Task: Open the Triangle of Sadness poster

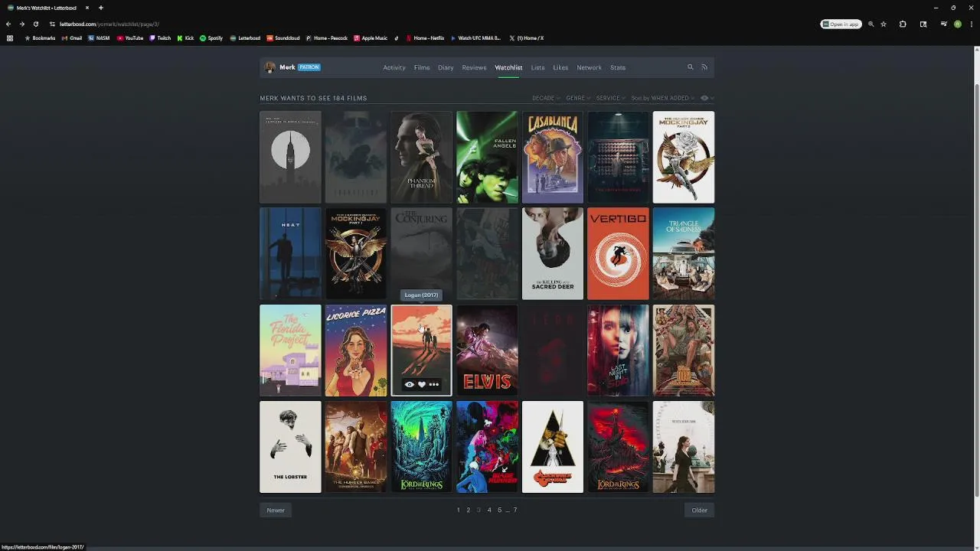Action: pyautogui.click(x=684, y=253)
